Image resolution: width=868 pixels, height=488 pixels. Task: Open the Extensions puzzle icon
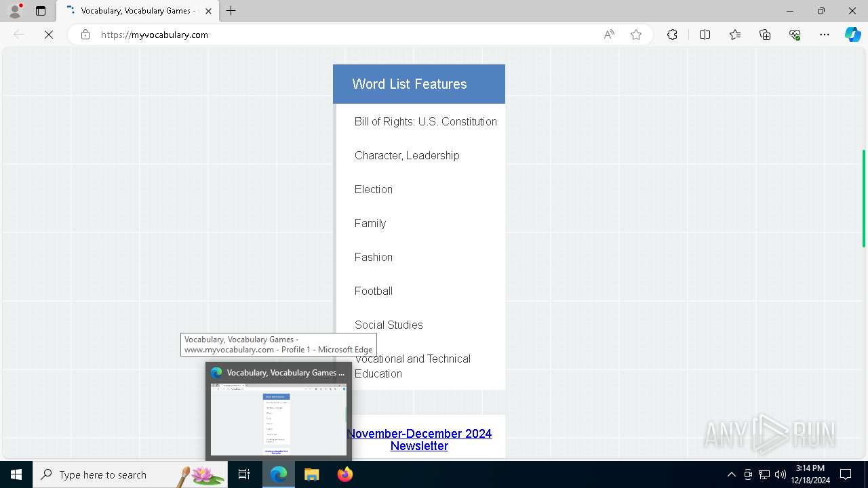(x=672, y=35)
